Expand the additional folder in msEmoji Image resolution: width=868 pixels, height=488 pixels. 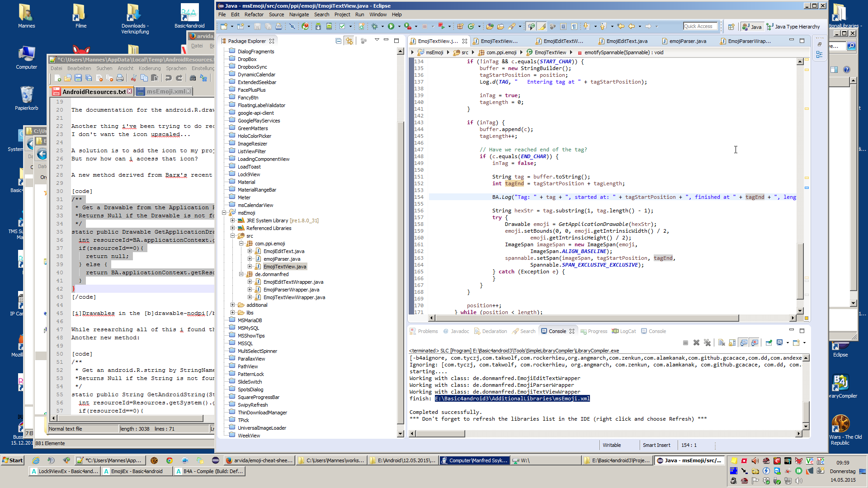coord(233,305)
